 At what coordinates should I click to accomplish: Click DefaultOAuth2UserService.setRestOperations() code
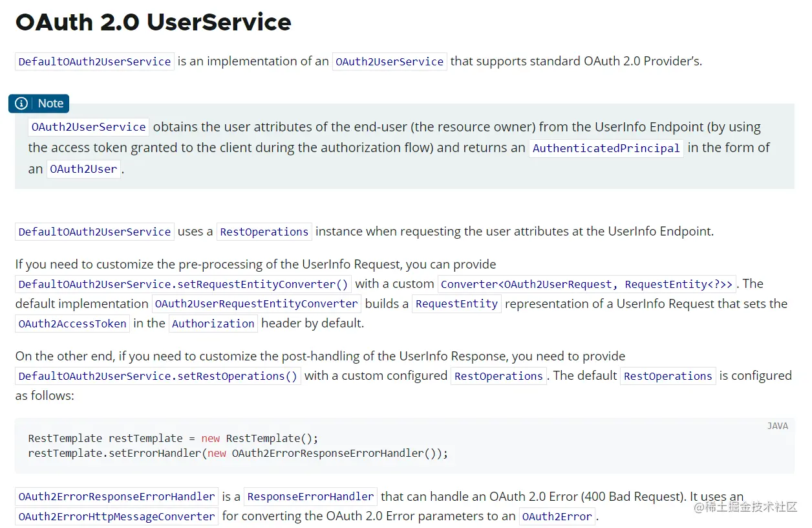(158, 376)
